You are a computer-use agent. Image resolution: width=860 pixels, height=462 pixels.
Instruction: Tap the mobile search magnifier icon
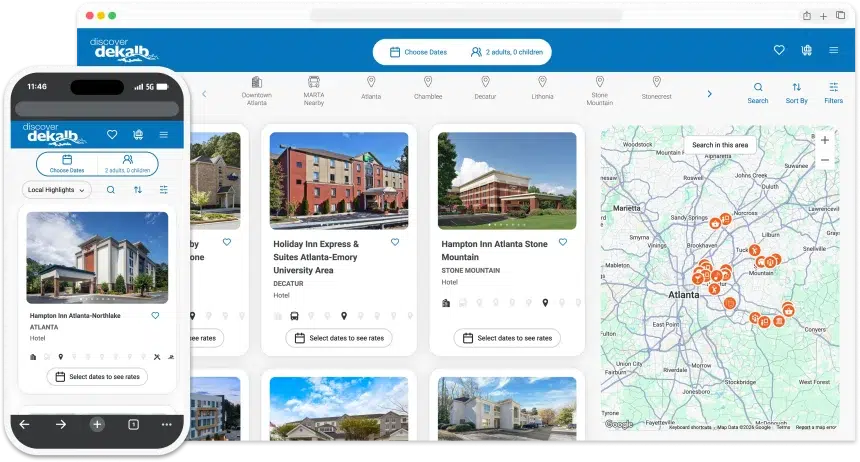point(111,189)
